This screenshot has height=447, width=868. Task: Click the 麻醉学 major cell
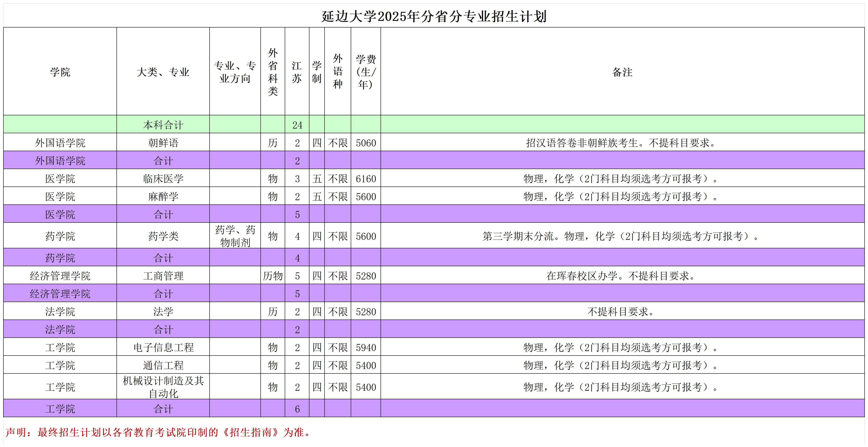pyautogui.click(x=163, y=196)
